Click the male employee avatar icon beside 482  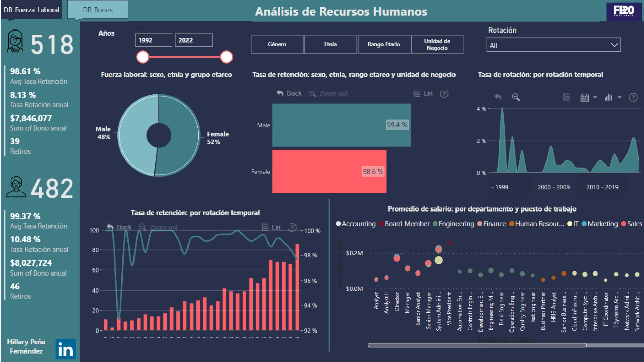pos(16,187)
